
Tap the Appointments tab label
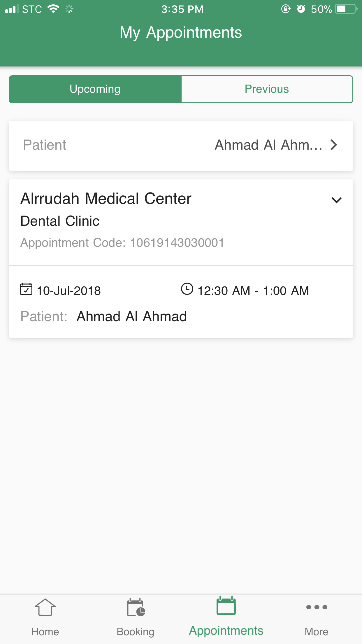click(226, 631)
